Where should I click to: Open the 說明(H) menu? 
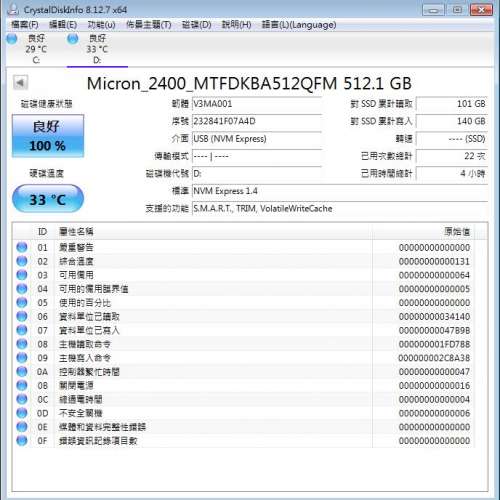click(x=236, y=25)
